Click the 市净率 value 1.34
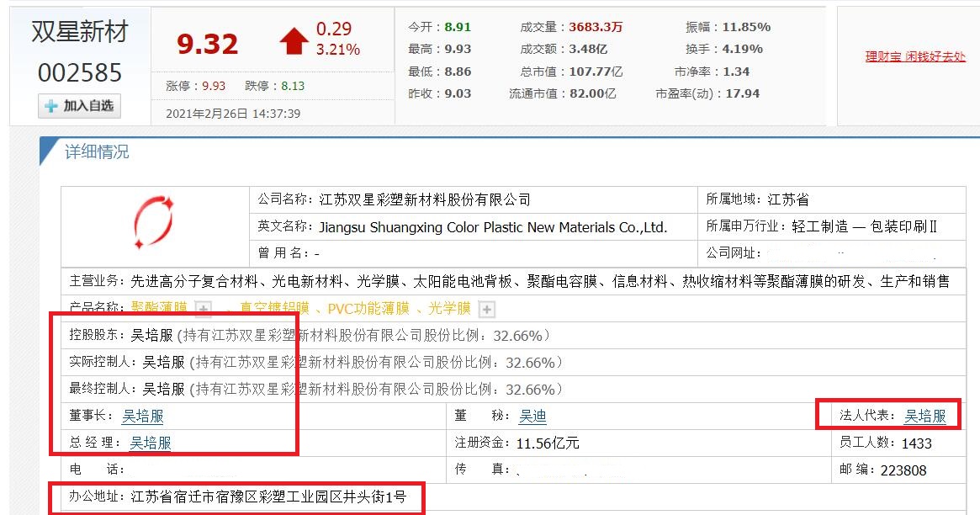Viewport: 980px width, 515px height. pos(736,72)
